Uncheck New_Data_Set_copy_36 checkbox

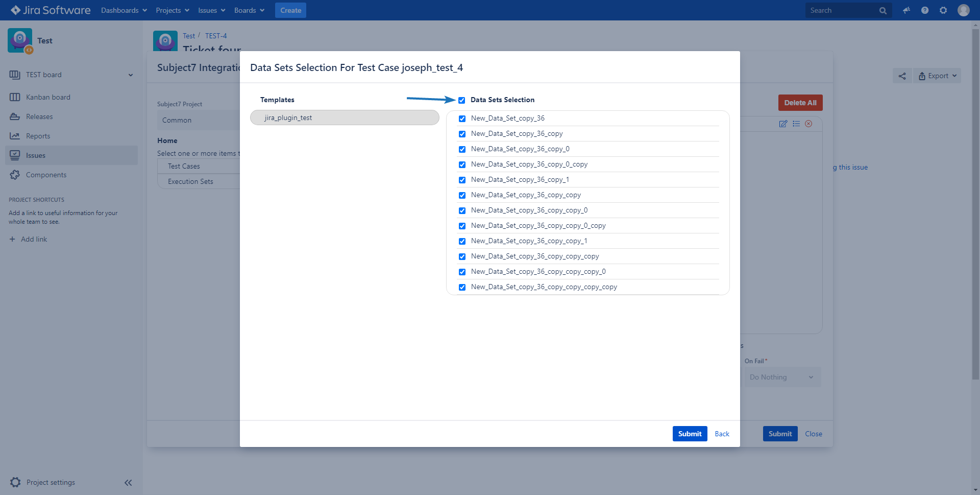click(462, 119)
